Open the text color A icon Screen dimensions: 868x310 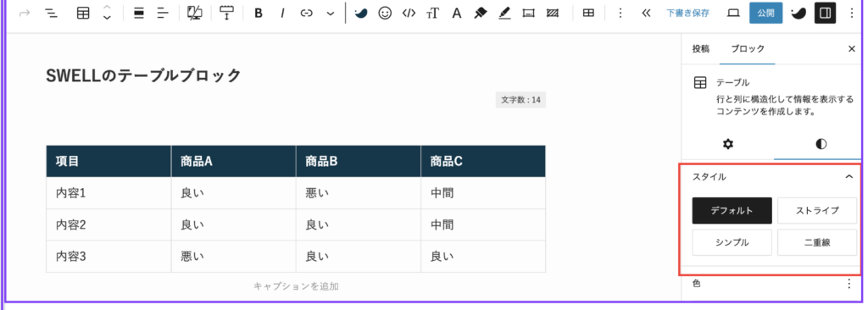click(457, 14)
